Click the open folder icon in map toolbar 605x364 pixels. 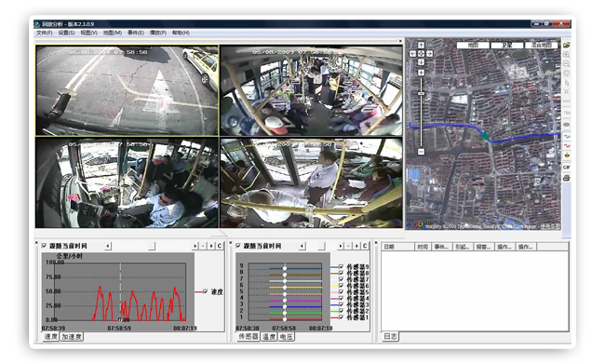click(x=566, y=46)
